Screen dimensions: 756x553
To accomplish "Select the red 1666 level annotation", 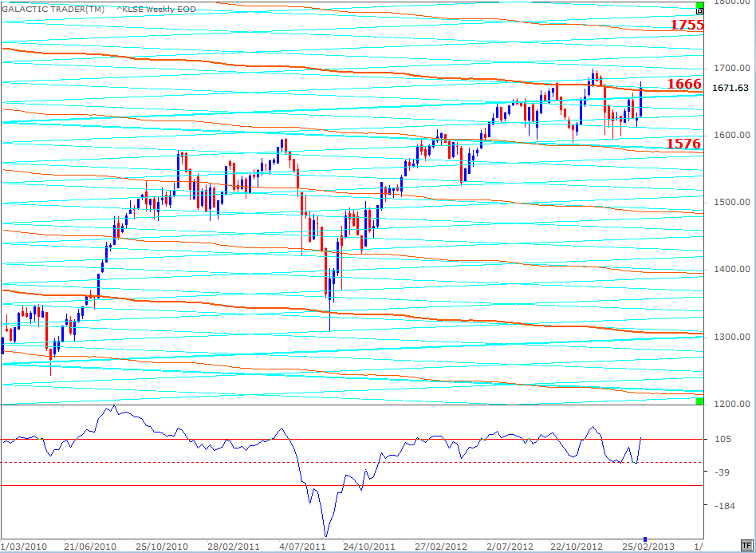I will 684,84.
